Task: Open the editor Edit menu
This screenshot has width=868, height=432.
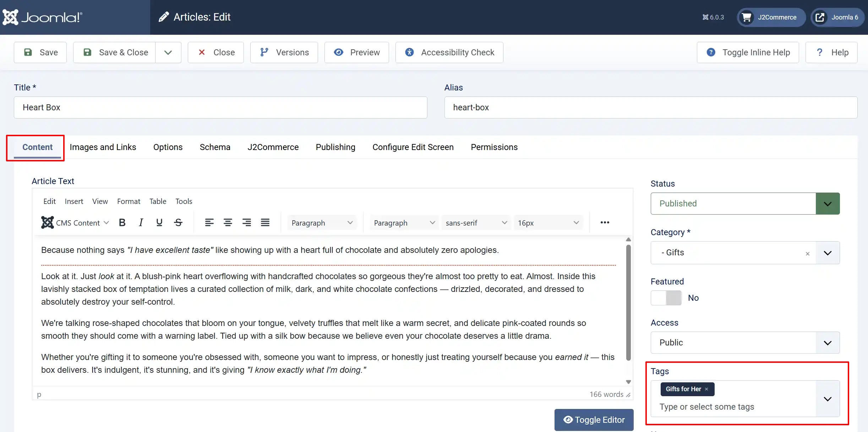Action: click(49, 201)
